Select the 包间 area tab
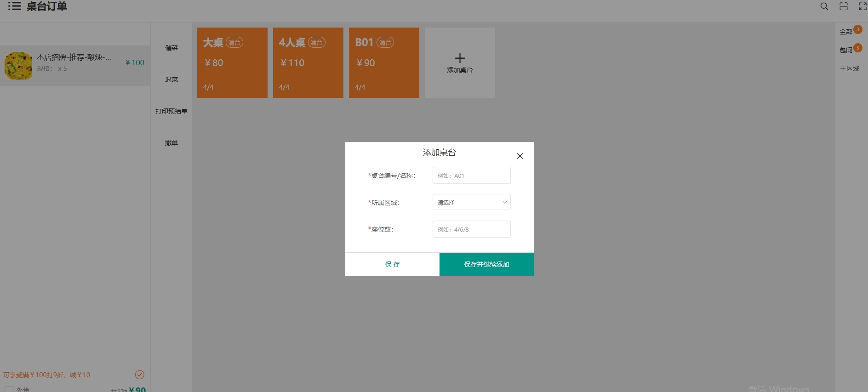This screenshot has height=392, width=868. point(846,50)
